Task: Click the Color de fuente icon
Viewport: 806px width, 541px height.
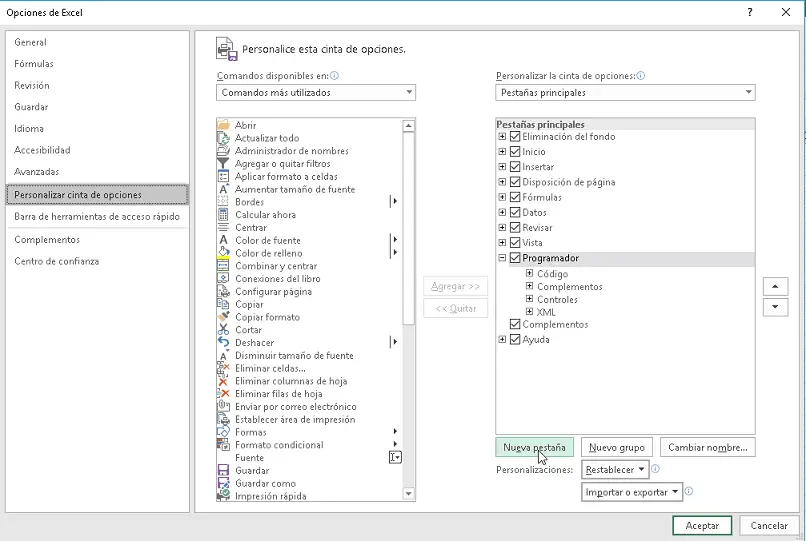Action: (x=223, y=240)
